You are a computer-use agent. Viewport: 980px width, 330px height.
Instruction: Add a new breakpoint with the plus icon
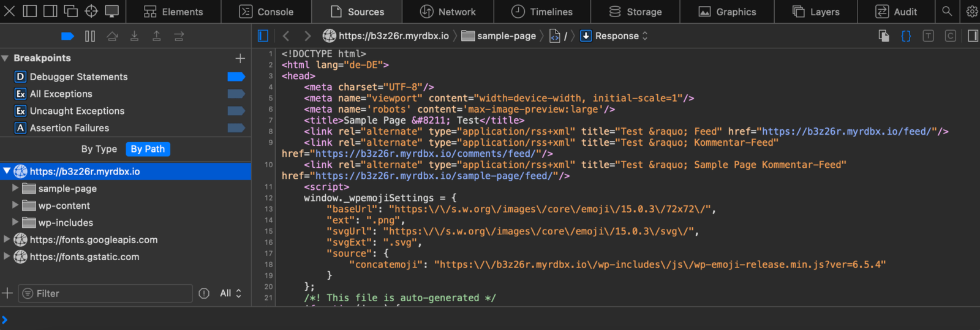240,58
